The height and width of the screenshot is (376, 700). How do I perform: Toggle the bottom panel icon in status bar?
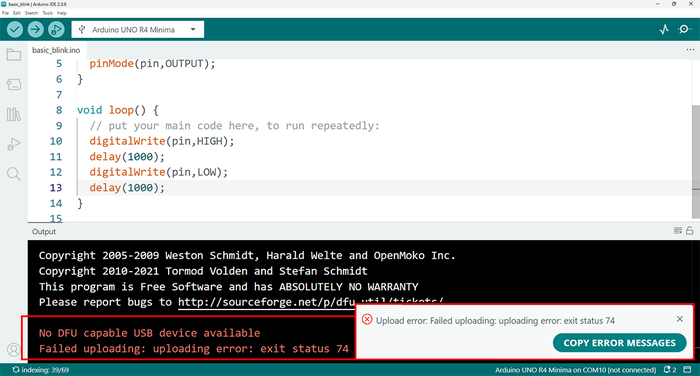(x=688, y=370)
